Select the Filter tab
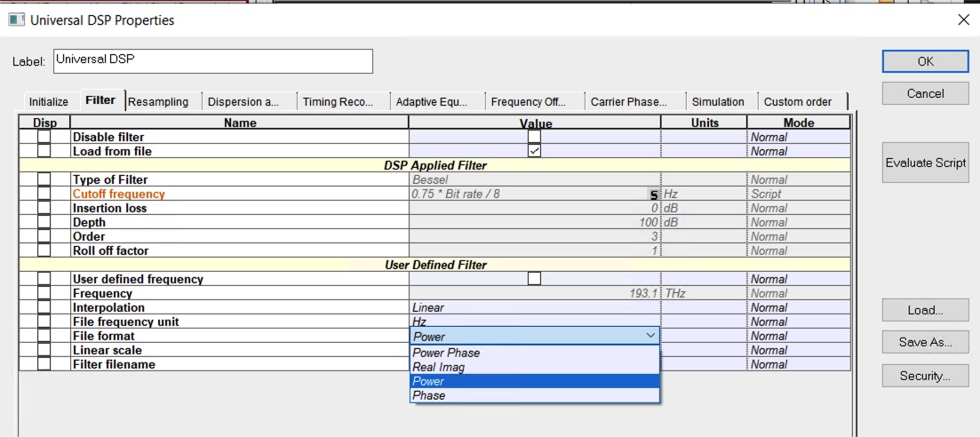The height and width of the screenshot is (437, 980). coord(100,100)
